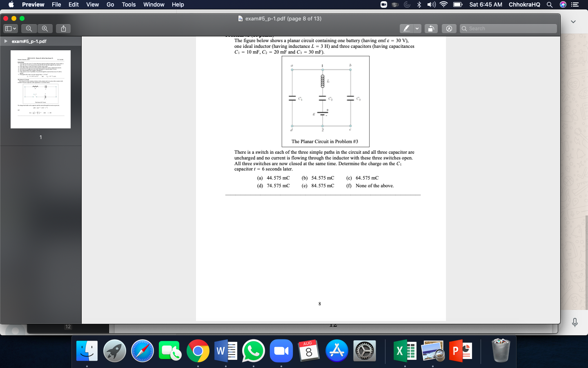Open the View menu in Preview
Viewport: 588px width, 368px height.
tap(92, 4)
